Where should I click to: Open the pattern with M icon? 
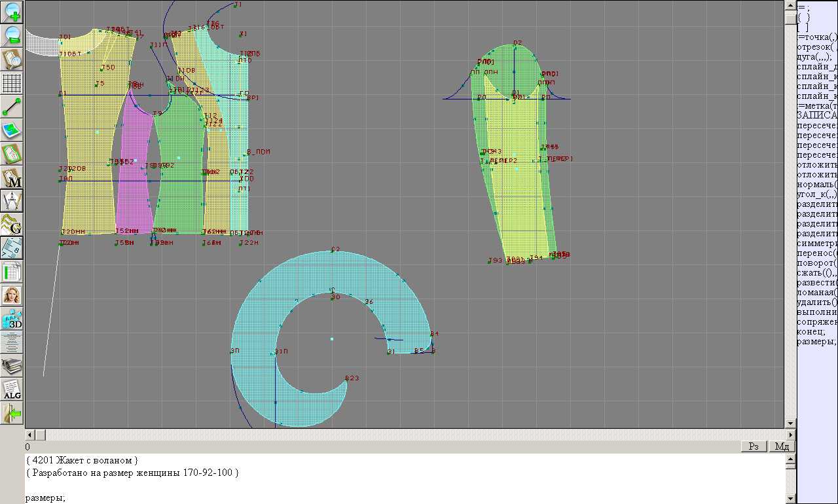tap(12, 177)
